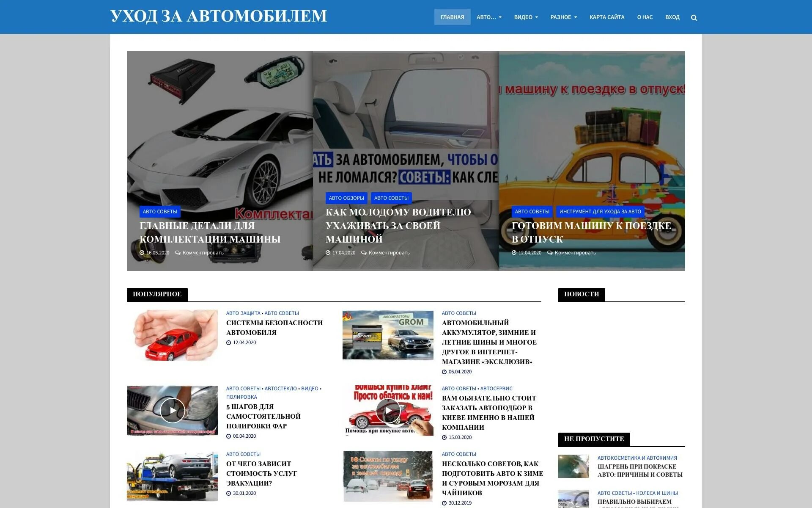Expand the АВТО... menu dropdown
The height and width of the screenshot is (508, 812).
489,17
